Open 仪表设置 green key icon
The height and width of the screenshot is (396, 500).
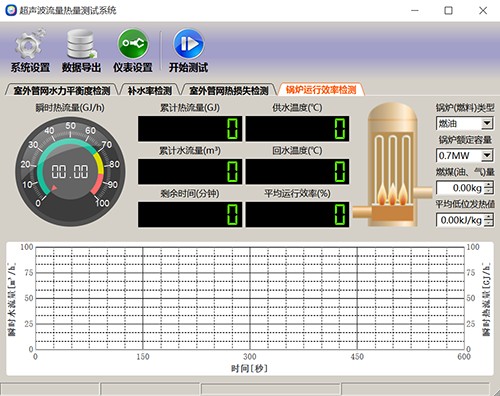tap(133, 44)
